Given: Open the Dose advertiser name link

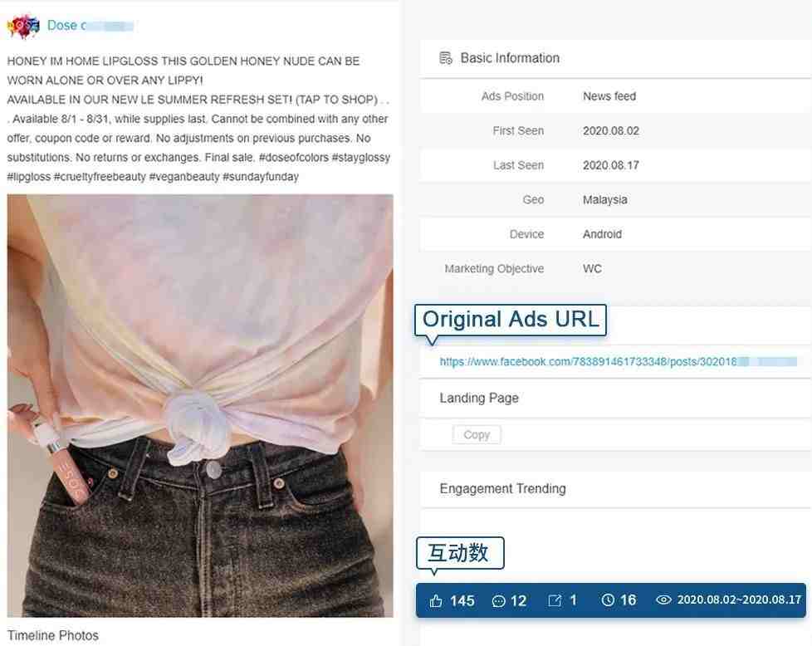Looking at the screenshot, I should click(90, 26).
